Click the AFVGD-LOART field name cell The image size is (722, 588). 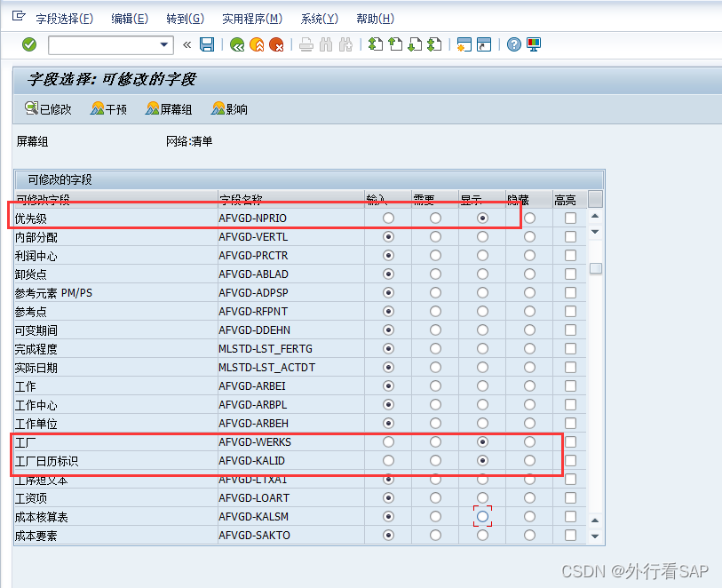click(x=291, y=498)
